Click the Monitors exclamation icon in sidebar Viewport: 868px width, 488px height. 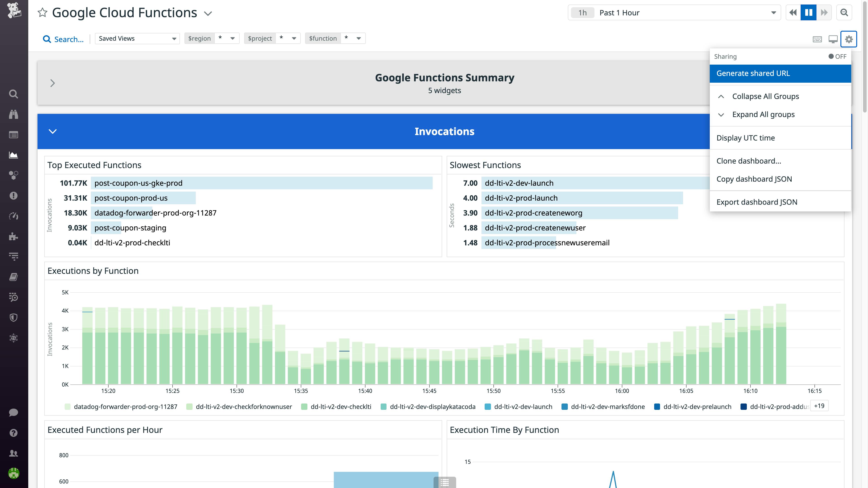pyautogui.click(x=14, y=196)
